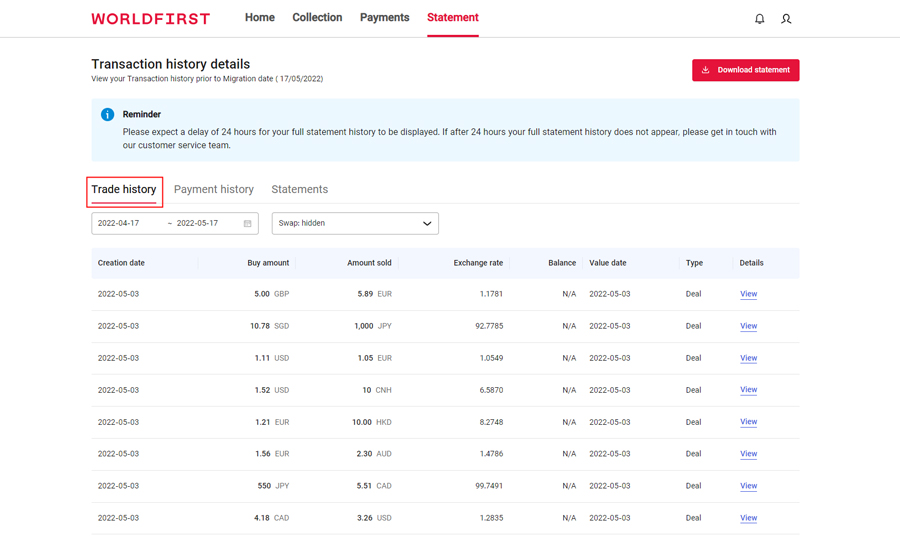Click the Download statement button
Viewport: 900px width, 536px height.
tap(745, 70)
